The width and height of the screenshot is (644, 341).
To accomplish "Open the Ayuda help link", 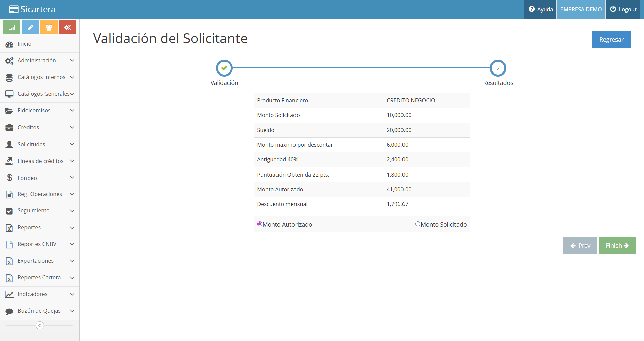I will [540, 9].
